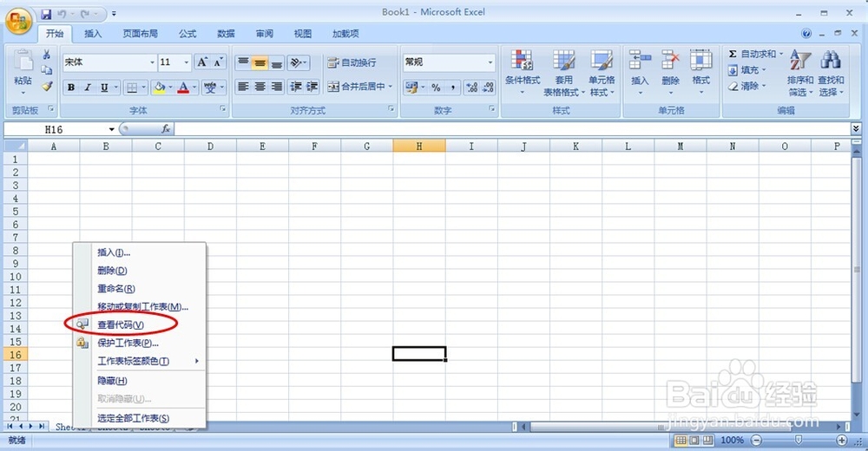The image size is (868, 451).
Task: Increase indent icon
Action: point(312,87)
